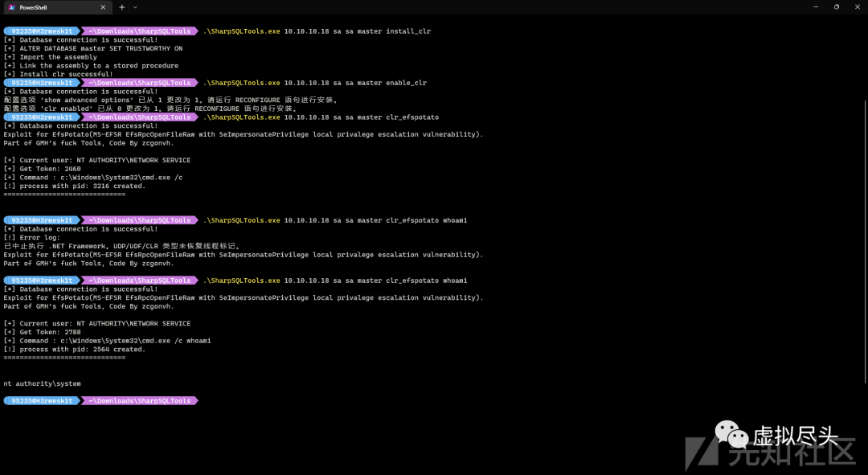Click the 'Get Token: 2788' line

coord(42,332)
